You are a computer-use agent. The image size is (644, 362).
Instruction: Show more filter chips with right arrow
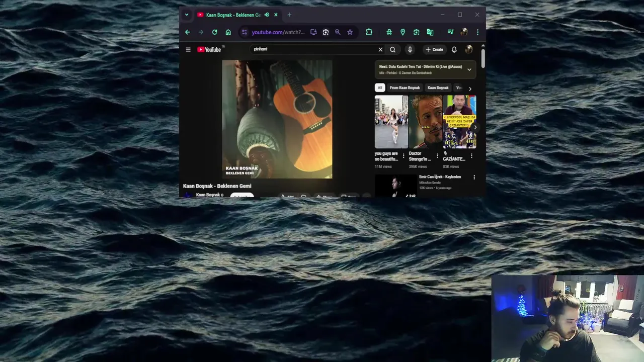470,88
